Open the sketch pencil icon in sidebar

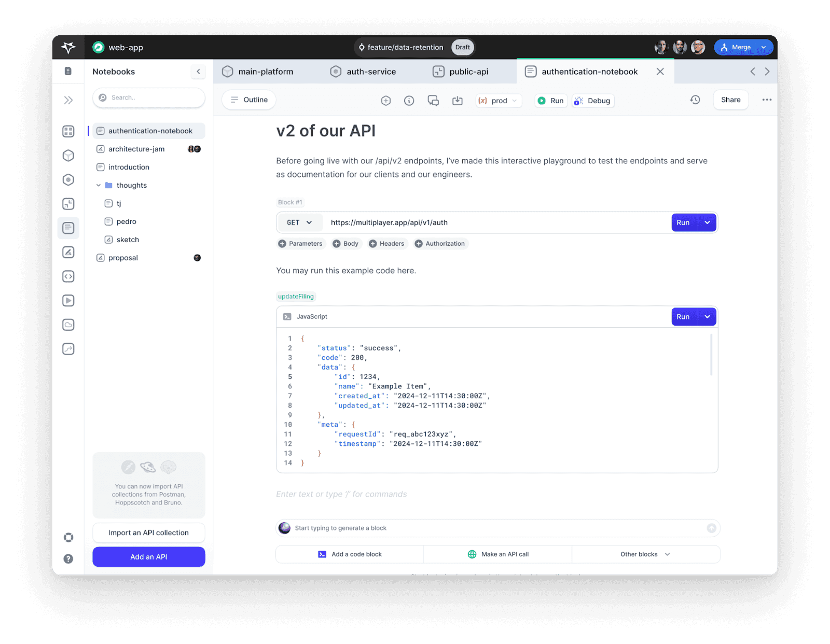pyautogui.click(x=68, y=252)
